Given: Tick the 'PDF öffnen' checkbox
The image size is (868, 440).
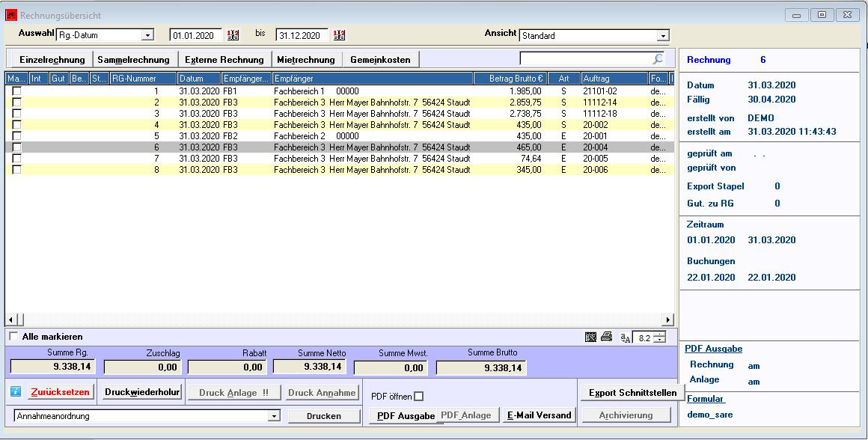Looking at the screenshot, I should click(419, 397).
